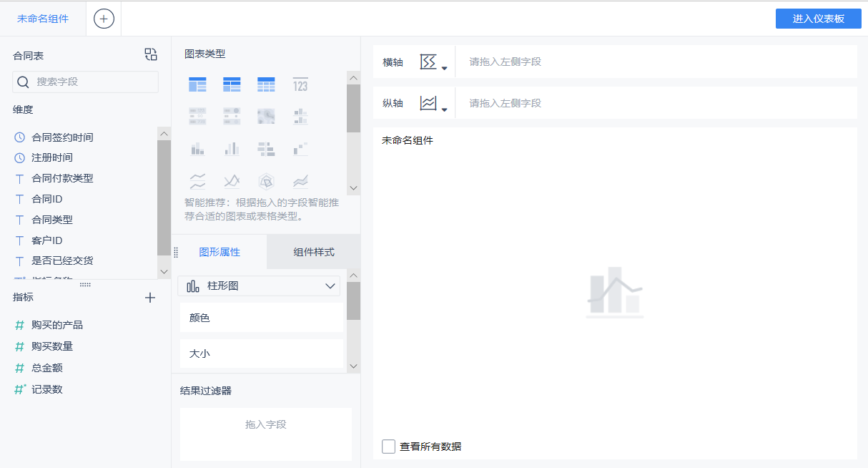The height and width of the screenshot is (468, 868).
Task: Pick the radar chart type icon
Action: 266,181
